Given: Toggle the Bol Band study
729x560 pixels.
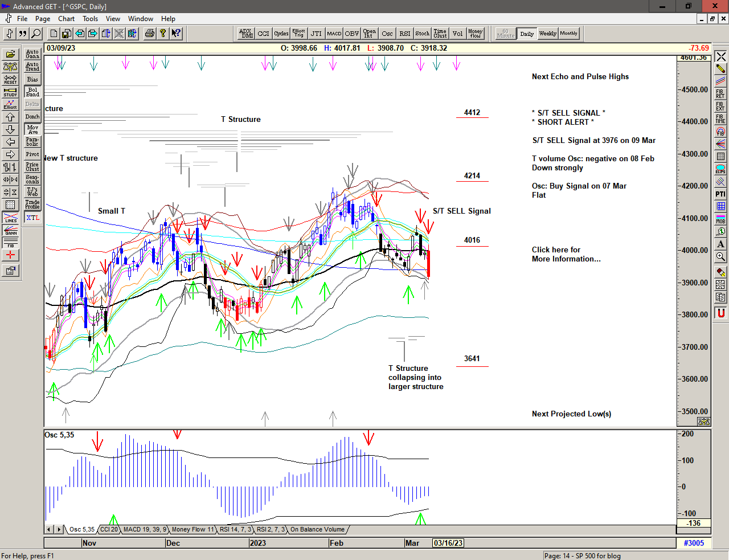Looking at the screenshot, I should click(x=32, y=92).
